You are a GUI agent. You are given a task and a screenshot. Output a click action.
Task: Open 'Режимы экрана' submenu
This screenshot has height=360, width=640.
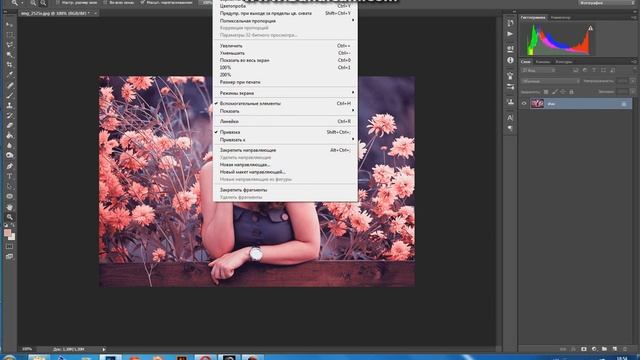(285, 93)
